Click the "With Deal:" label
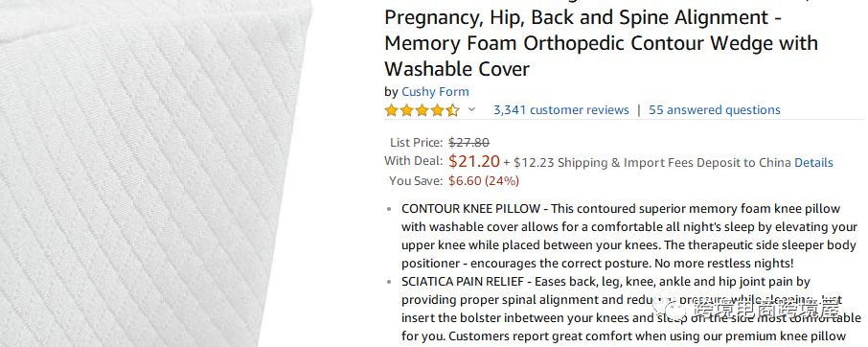This screenshot has width=868, height=347. [x=413, y=161]
